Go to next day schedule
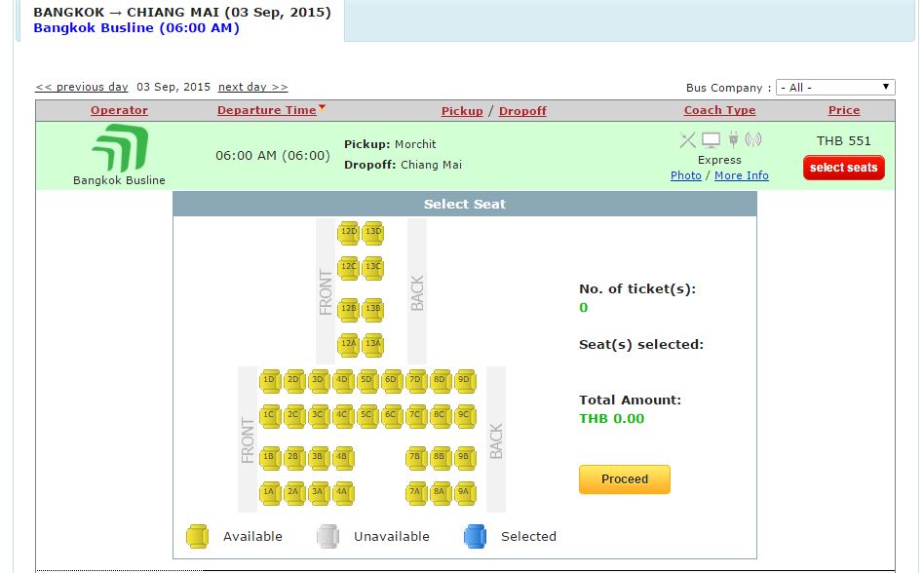 (x=251, y=86)
